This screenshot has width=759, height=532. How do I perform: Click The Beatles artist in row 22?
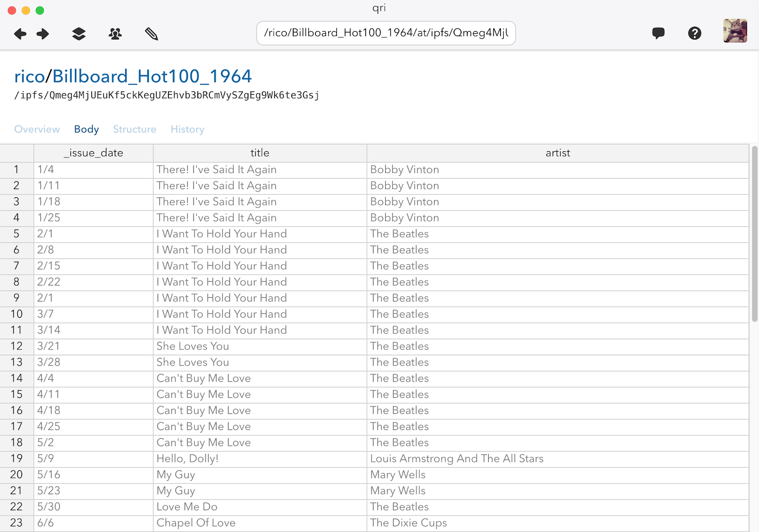[x=558, y=507]
